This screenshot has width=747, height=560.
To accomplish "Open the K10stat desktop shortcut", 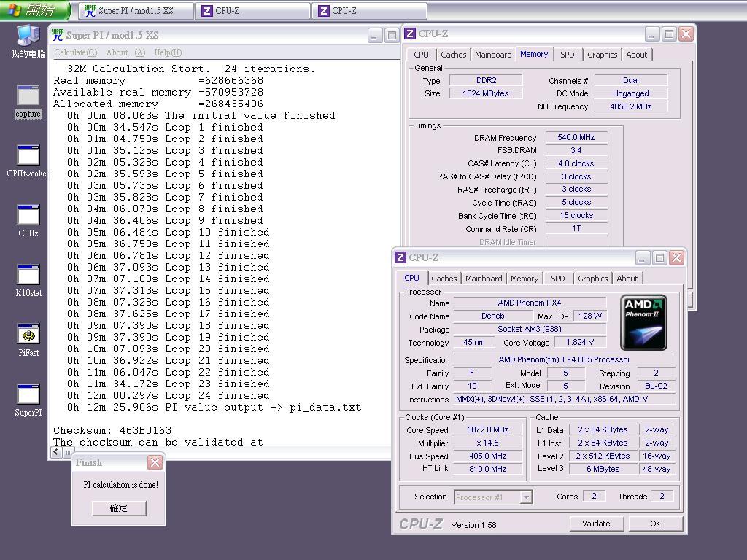I will pyautogui.click(x=28, y=281).
